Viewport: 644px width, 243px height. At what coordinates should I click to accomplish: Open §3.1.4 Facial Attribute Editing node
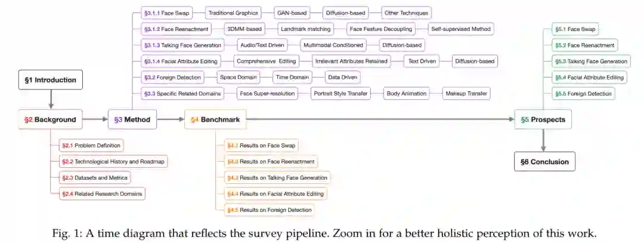tap(181, 61)
